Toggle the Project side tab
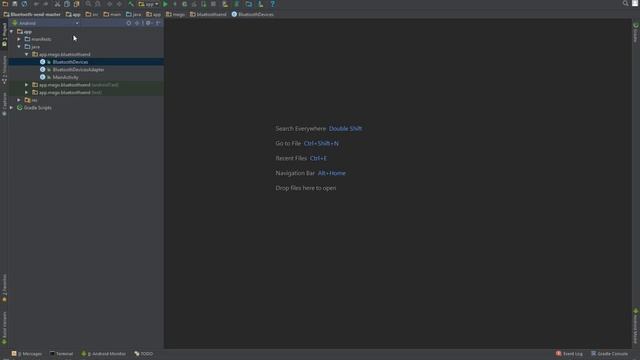The image size is (640, 360). click(x=4, y=35)
